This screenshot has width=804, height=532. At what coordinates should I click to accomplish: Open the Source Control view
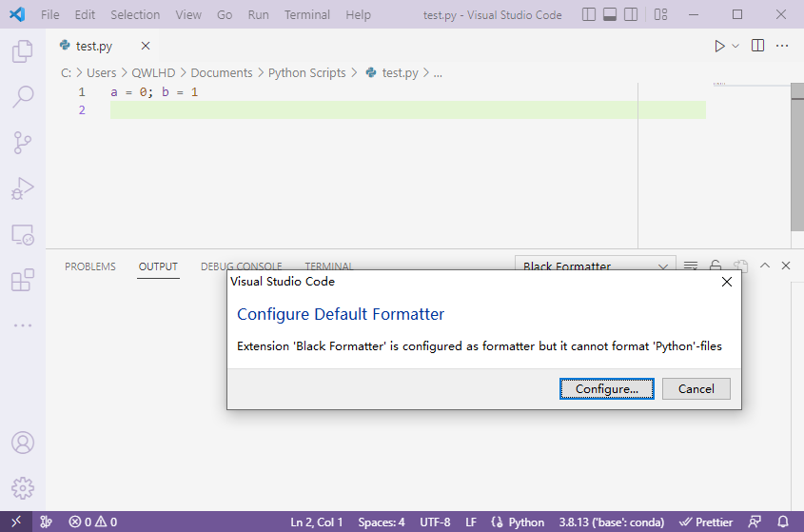click(23, 143)
